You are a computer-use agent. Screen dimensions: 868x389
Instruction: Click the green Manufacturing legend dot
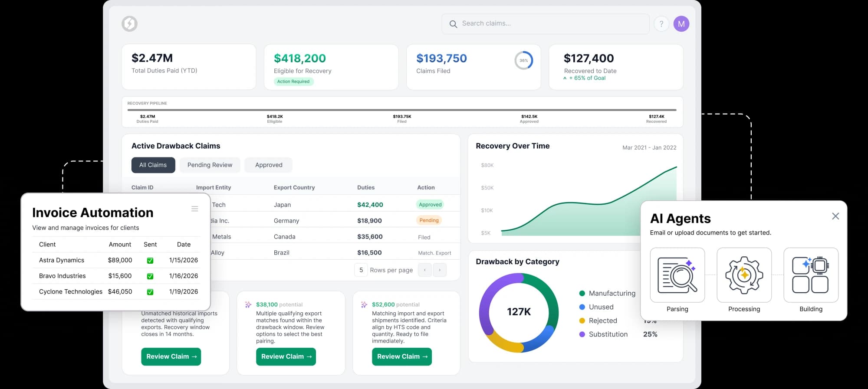click(582, 293)
